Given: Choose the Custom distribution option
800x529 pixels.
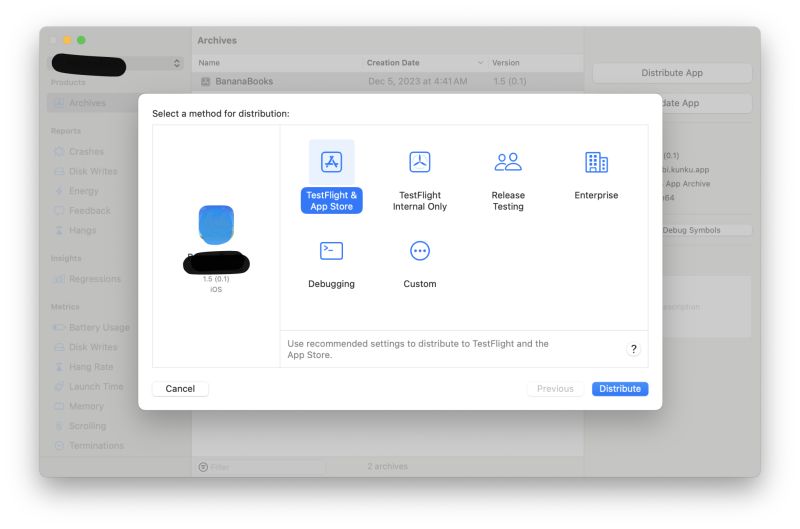Looking at the screenshot, I should (419, 264).
